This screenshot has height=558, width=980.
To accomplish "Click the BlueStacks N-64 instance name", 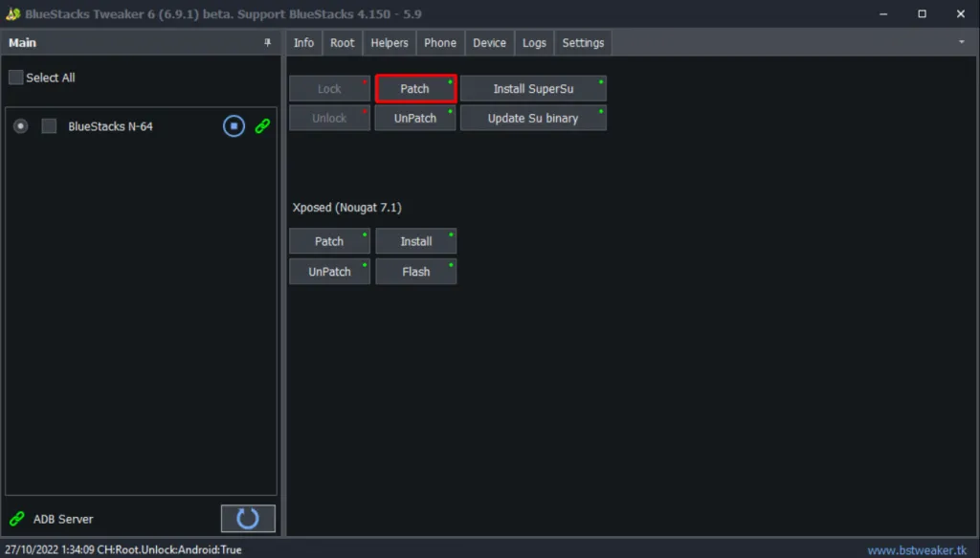I will click(110, 126).
